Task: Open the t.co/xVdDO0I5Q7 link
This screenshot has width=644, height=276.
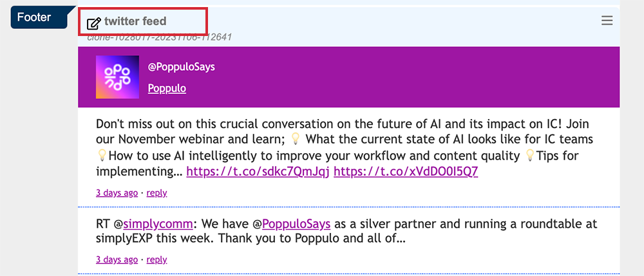Action: point(406,172)
